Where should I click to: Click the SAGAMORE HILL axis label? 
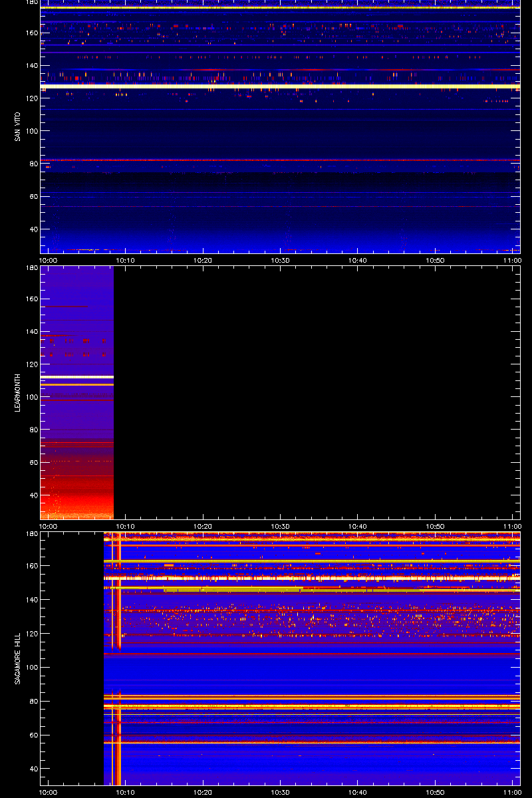coord(18,659)
